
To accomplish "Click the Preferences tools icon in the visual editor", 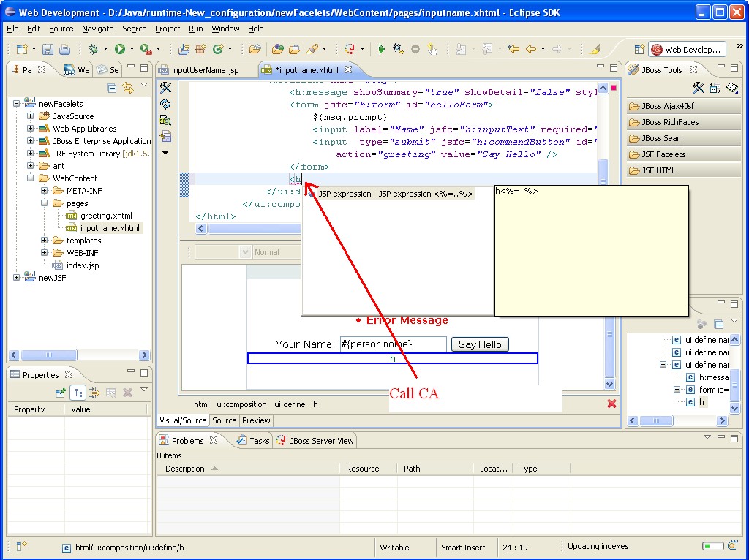I will [165, 88].
